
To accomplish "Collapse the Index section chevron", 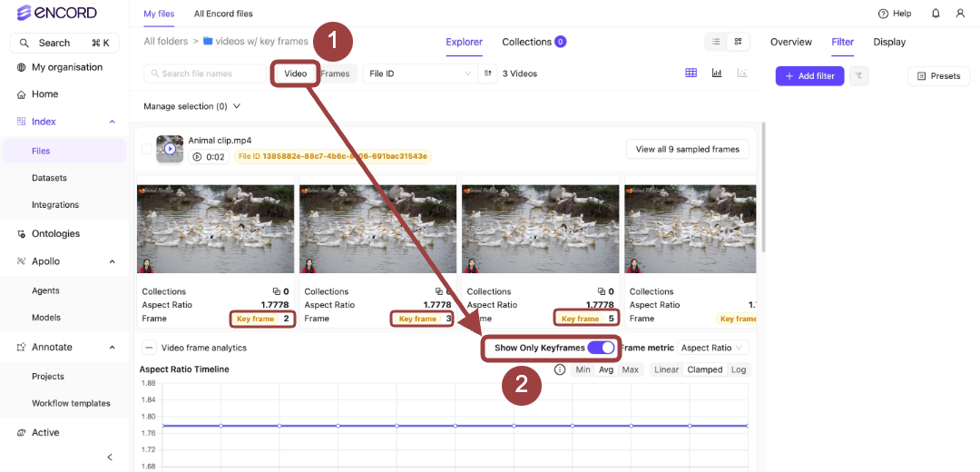I will (x=112, y=122).
